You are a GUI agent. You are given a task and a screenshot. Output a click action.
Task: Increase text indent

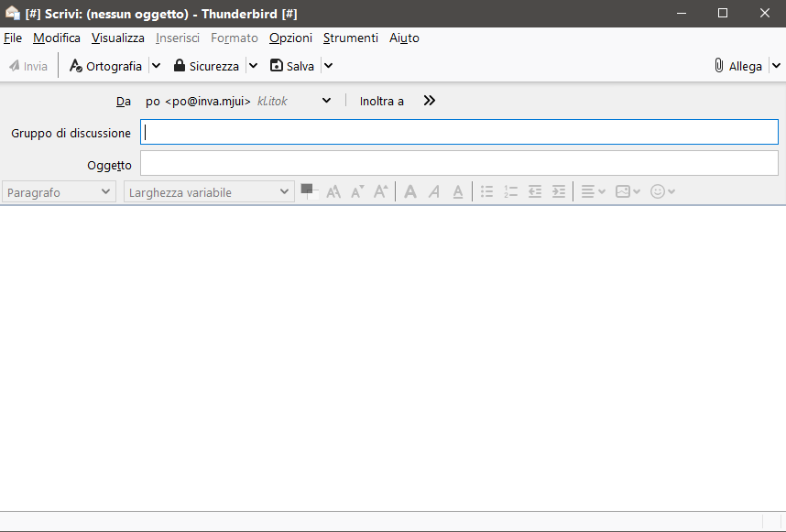point(559,192)
